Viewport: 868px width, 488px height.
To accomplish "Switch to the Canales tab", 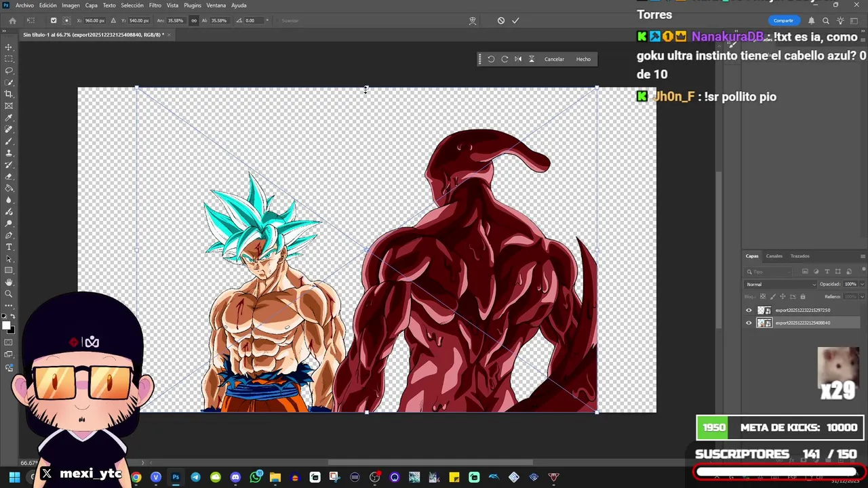I will point(774,256).
